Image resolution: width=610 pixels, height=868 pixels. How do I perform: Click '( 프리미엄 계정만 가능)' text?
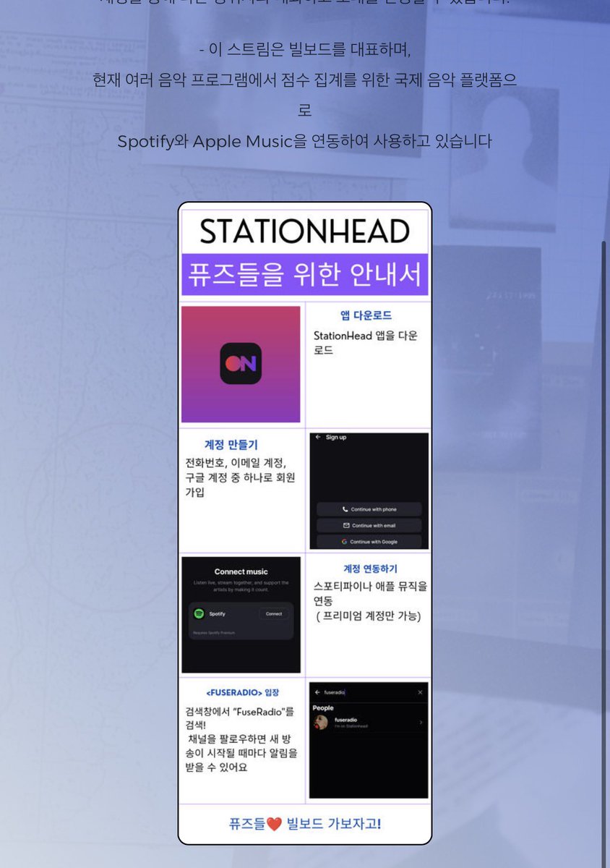click(369, 616)
